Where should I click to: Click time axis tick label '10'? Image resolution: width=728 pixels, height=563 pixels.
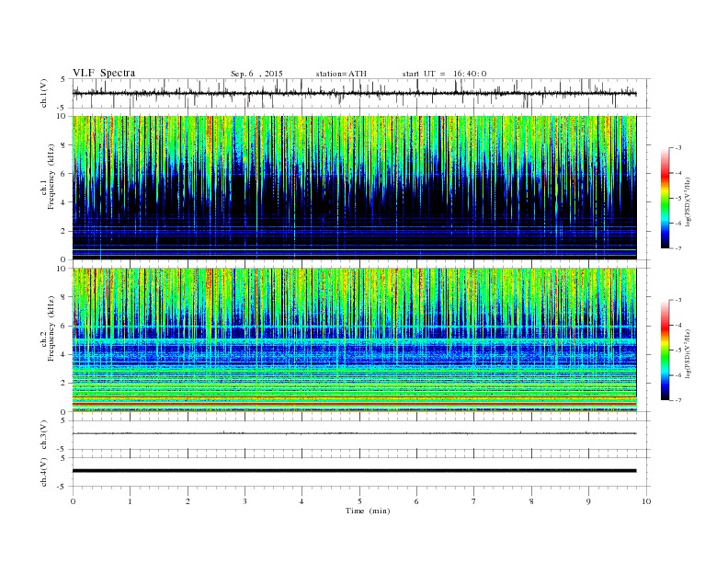point(646,501)
